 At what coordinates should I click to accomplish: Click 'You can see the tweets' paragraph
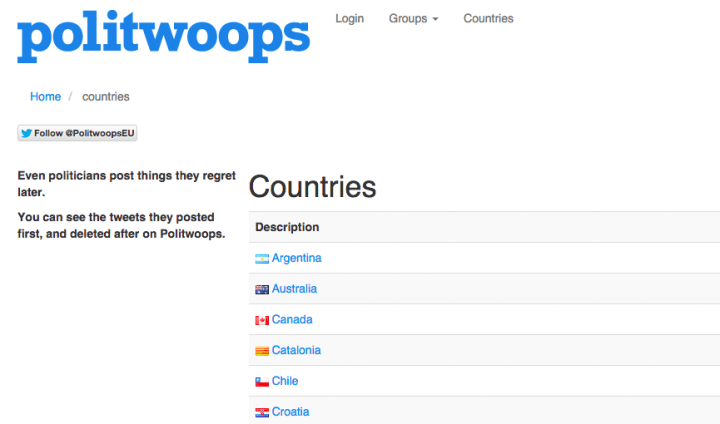pos(121,226)
